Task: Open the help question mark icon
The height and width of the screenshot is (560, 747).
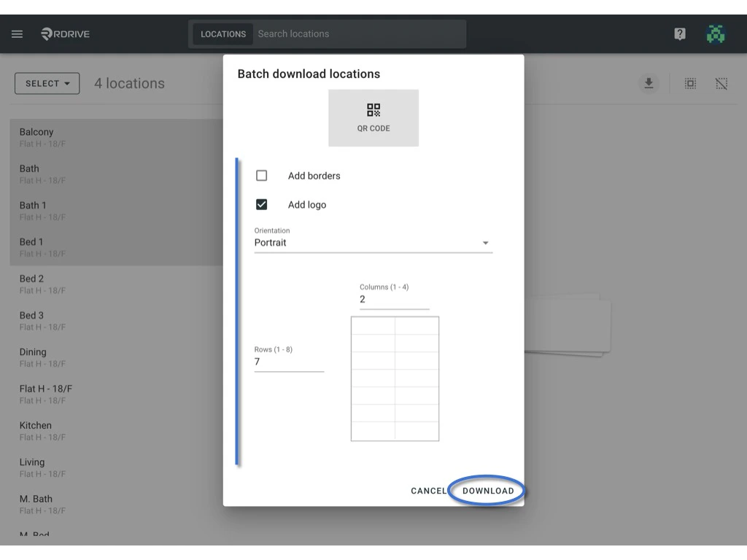Action: tap(679, 34)
